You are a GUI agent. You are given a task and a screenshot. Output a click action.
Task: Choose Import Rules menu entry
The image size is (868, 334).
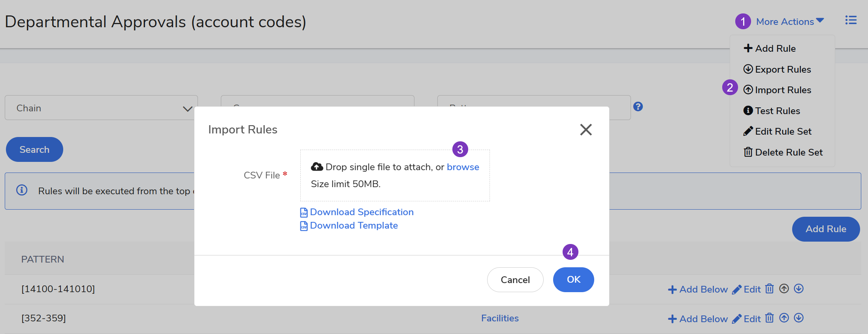(x=782, y=90)
